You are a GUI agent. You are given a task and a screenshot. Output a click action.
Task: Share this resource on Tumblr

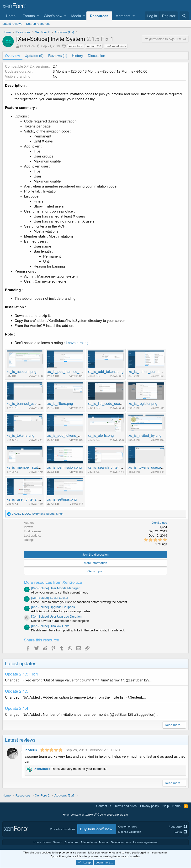click(61, 648)
